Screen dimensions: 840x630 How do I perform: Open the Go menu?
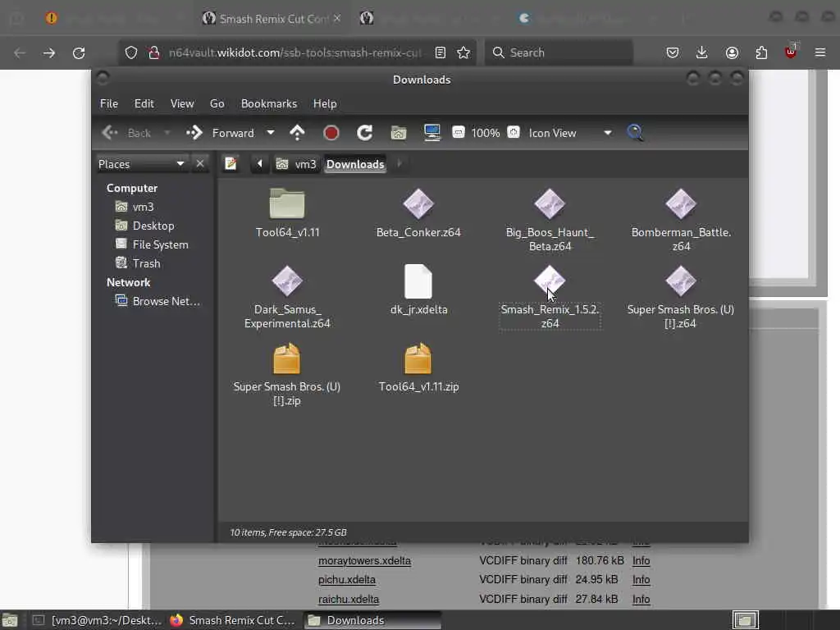coord(217,103)
